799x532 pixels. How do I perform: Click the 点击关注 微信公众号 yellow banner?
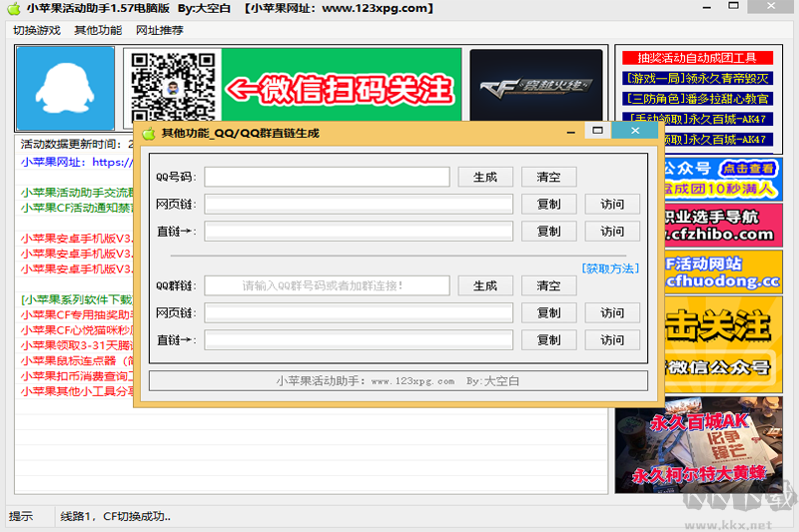[x=723, y=344]
